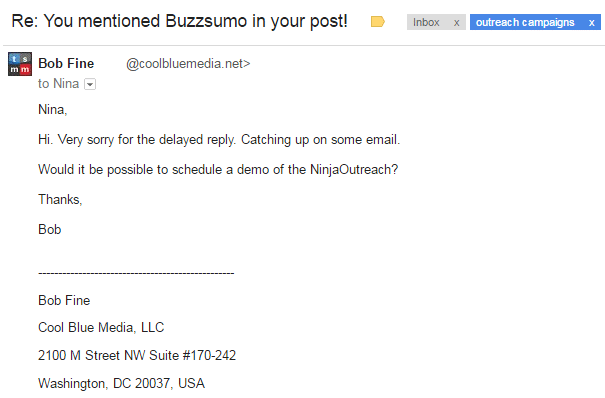605x398 pixels.
Task: Click the yellow importance marker icon
Action: click(x=378, y=22)
